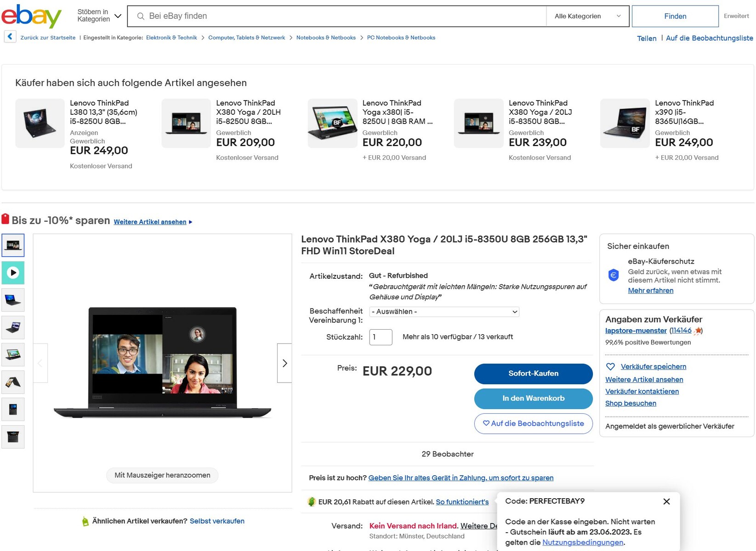Open the trade-in link Geben Sie Ihr altes Gerät
This screenshot has width=756, height=551.
(460, 478)
